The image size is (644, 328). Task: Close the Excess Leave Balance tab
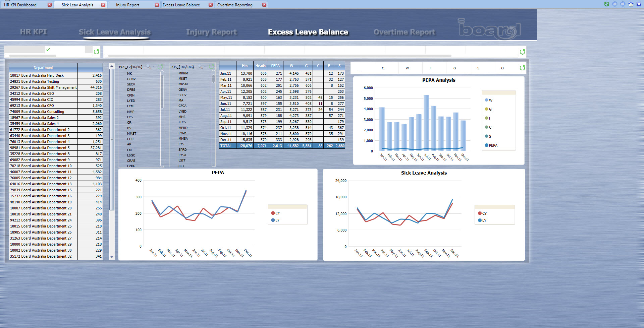point(211,5)
